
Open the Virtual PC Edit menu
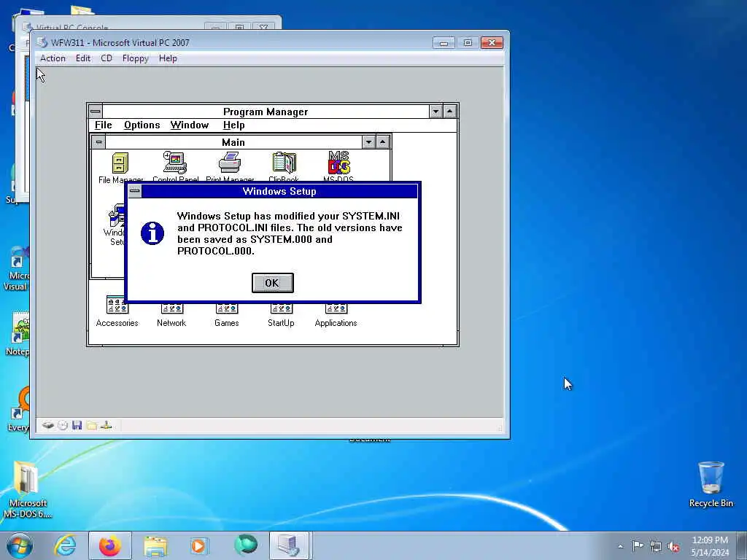pyautogui.click(x=83, y=58)
